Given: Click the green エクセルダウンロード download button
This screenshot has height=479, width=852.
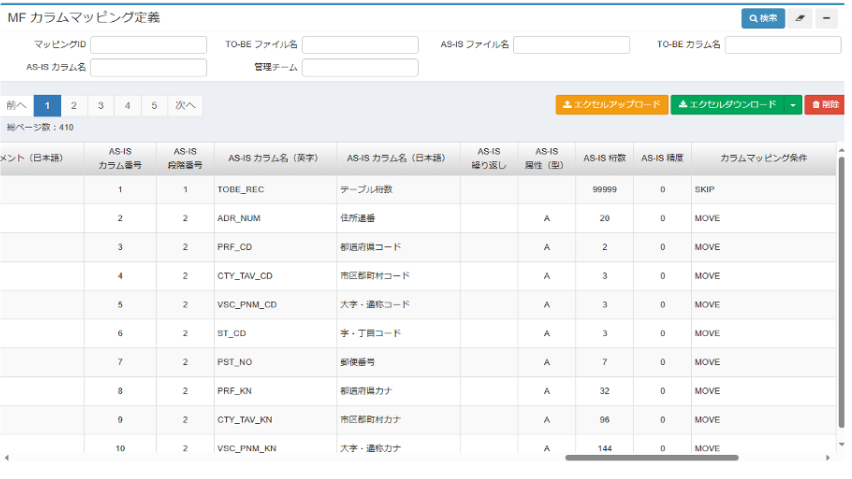Looking at the screenshot, I should (727, 104).
